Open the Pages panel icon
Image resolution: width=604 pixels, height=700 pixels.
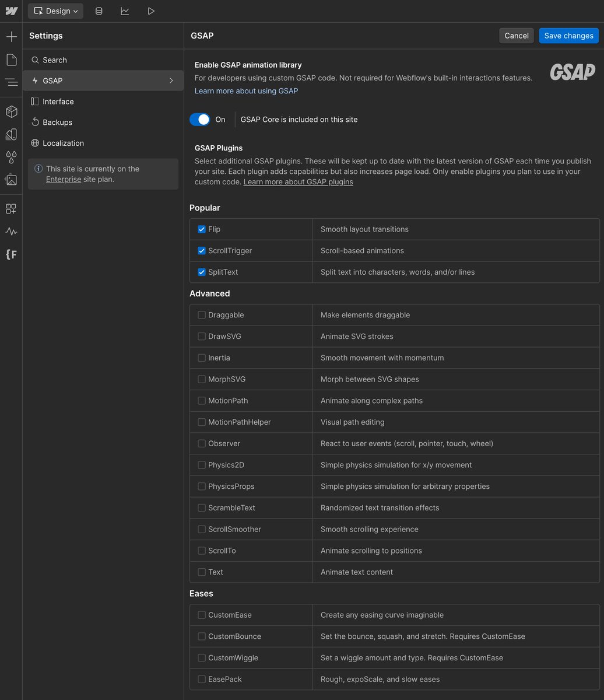11,60
